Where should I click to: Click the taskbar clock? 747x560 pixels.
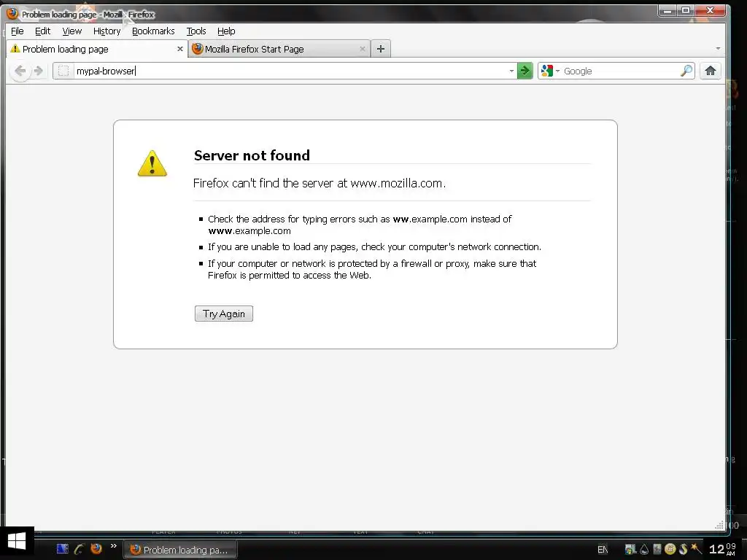point(722,549)
